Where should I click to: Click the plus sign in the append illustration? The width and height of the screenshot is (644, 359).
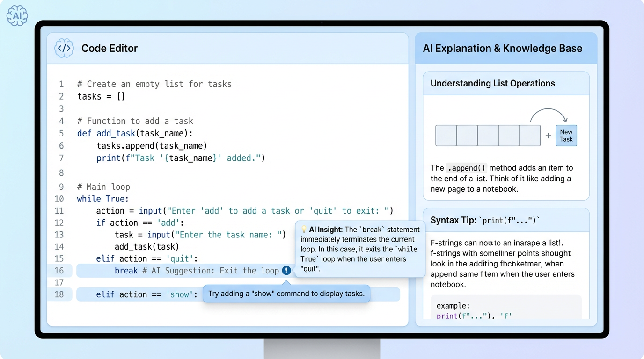click(x=548, y=135)
